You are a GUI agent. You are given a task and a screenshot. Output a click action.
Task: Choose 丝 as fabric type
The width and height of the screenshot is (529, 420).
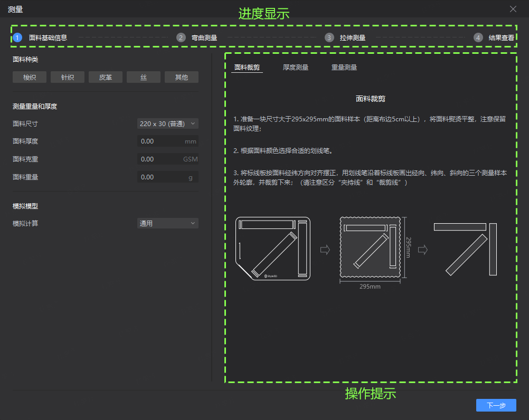point(144,77)
